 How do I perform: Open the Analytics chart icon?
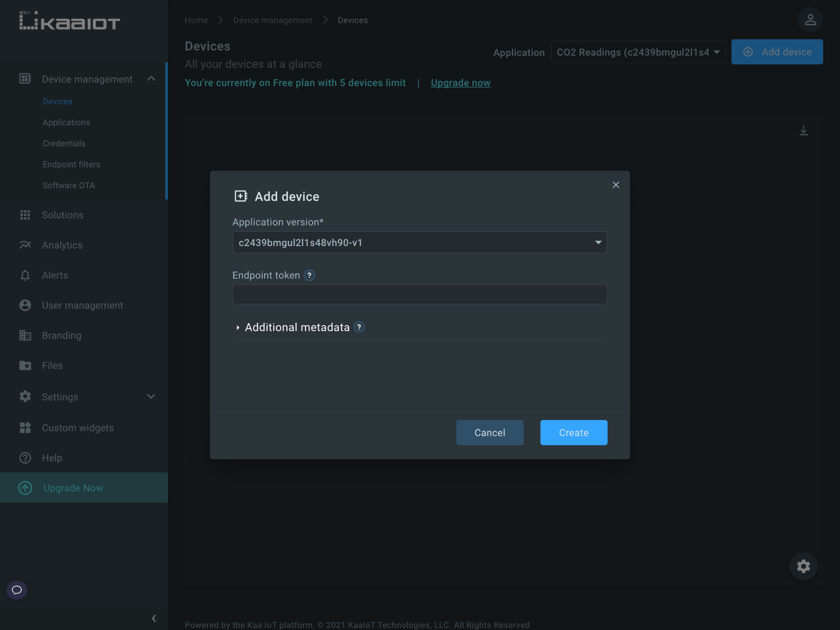click(25, 245)
